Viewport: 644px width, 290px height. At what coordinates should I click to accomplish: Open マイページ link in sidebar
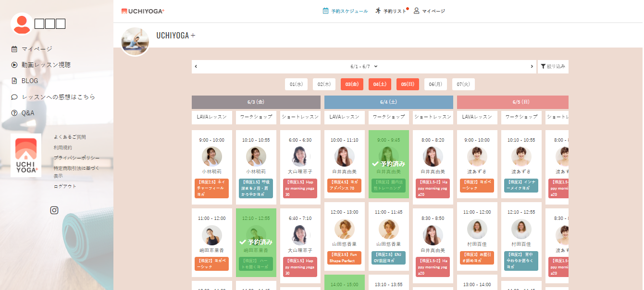[x=37, y=49]
